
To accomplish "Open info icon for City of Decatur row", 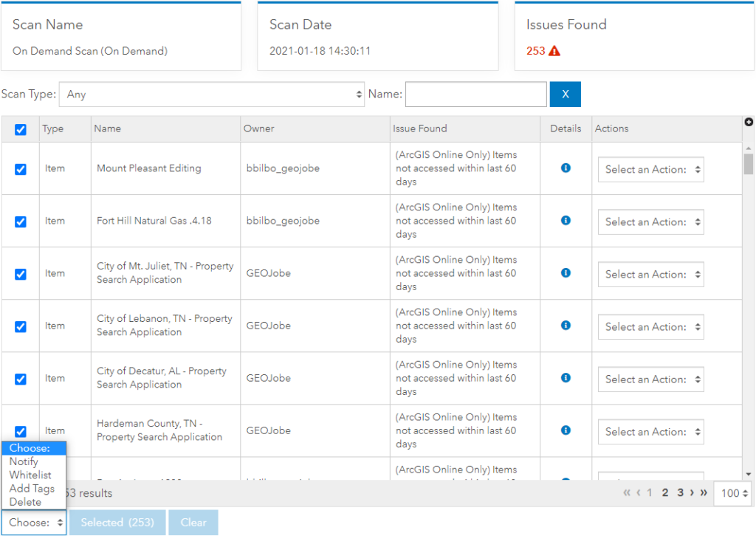I will tap(566, 378).
